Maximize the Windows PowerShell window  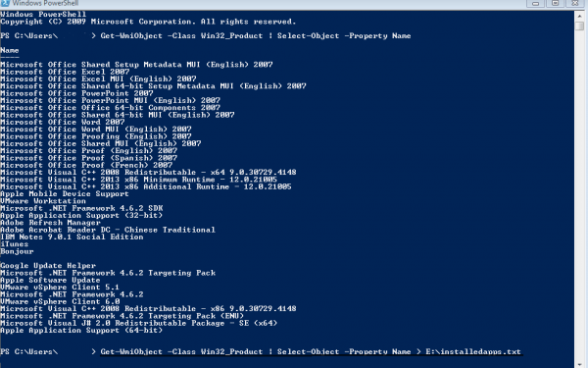click(555, 3)
